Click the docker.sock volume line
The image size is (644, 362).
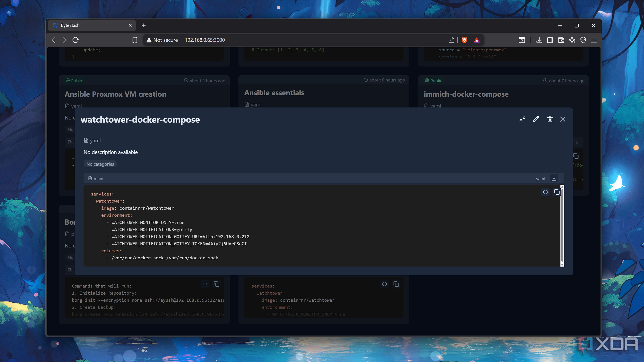(162, 258)
